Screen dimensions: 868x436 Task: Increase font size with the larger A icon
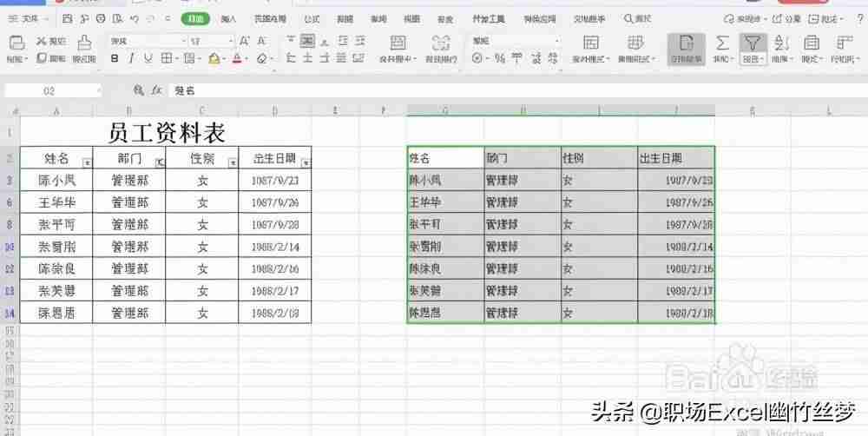coord(245,41)
